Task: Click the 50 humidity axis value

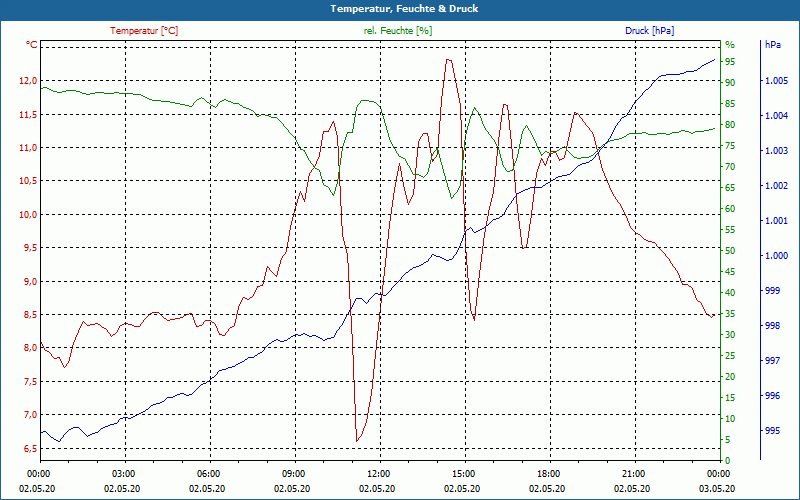Action: click(x=730, y=251)
